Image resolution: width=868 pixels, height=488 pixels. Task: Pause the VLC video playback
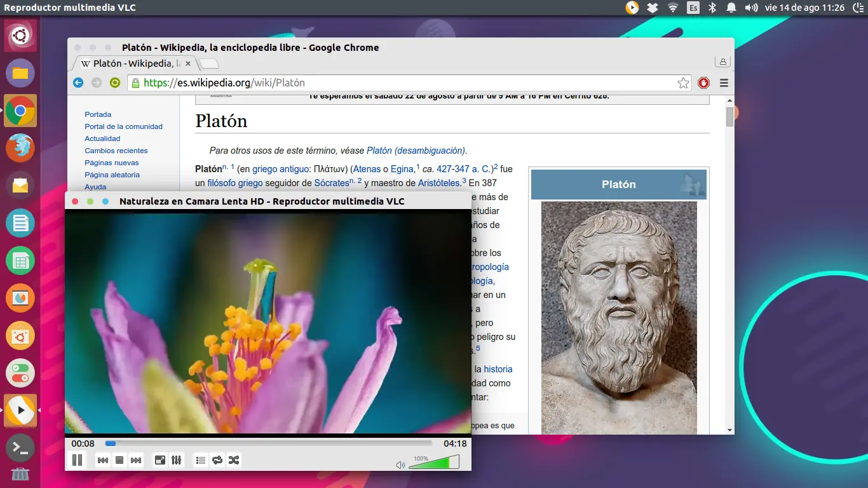tap(77, 460)
